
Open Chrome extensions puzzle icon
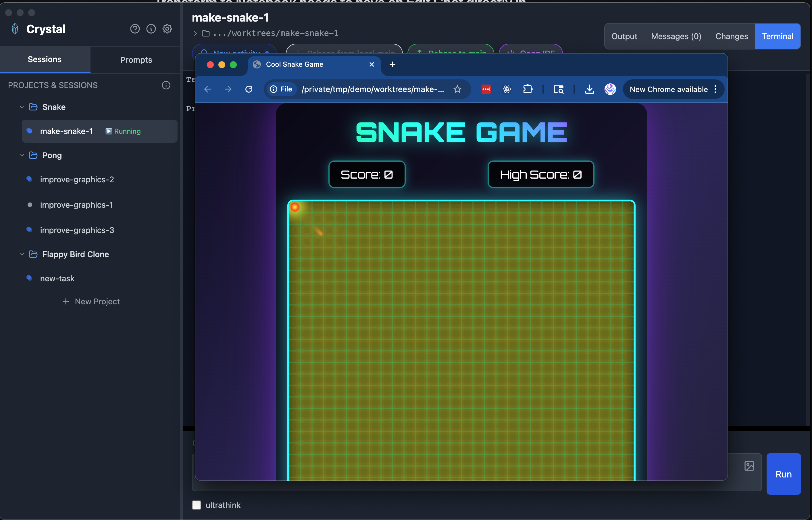[528, 89]
